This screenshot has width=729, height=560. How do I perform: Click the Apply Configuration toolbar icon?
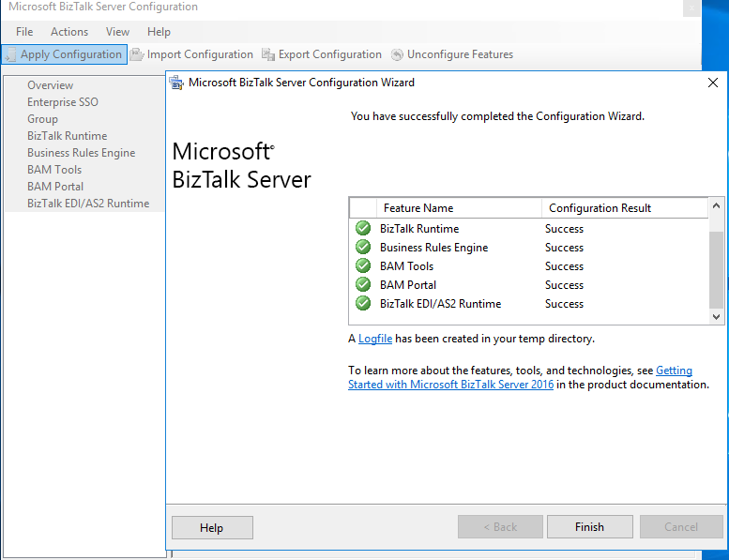(10, 54)
